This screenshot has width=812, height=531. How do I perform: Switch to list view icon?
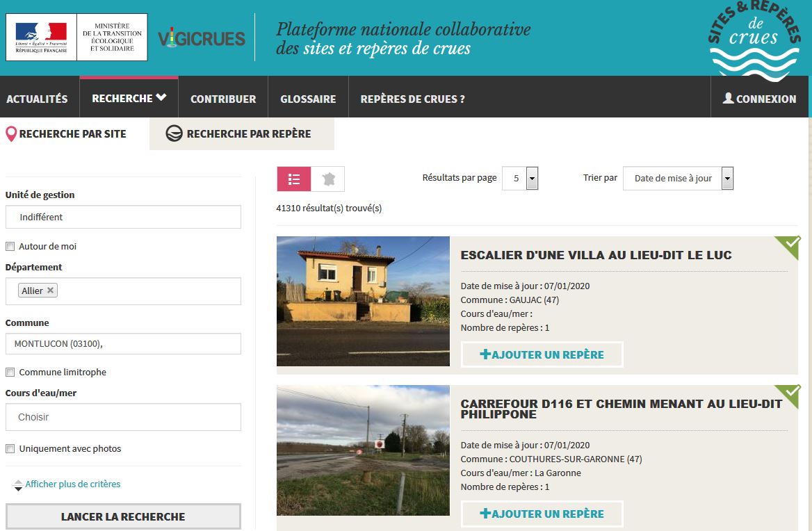[294, 179]
